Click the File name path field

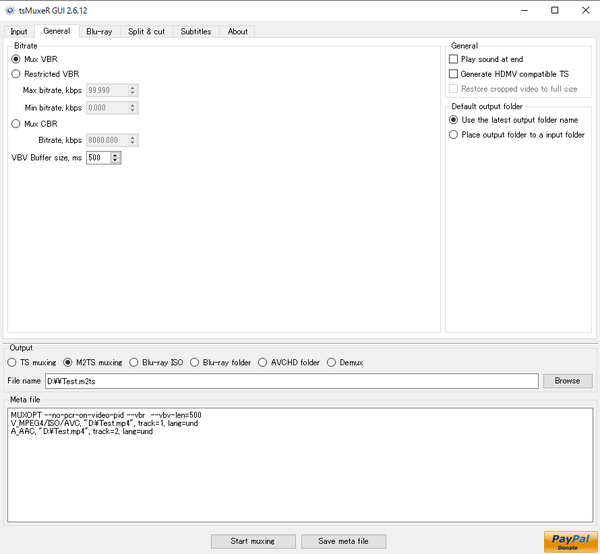(x=292, y=381)
